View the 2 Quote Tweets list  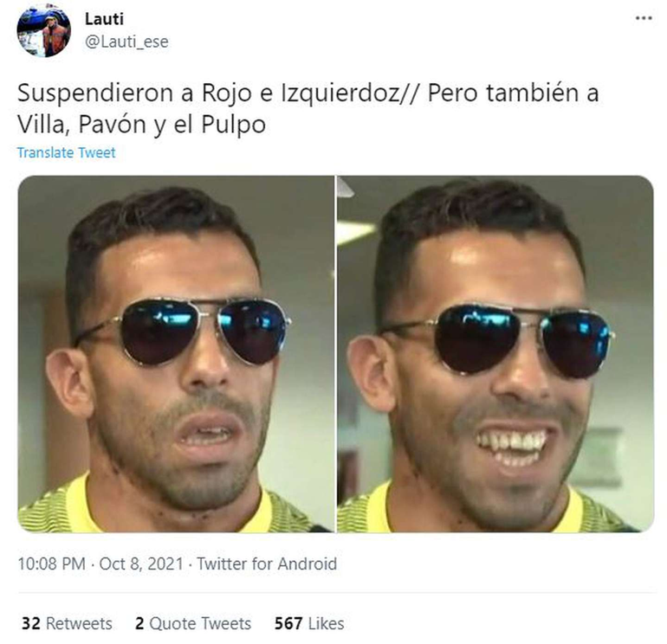pyautogui.click(x=193, y=623)
